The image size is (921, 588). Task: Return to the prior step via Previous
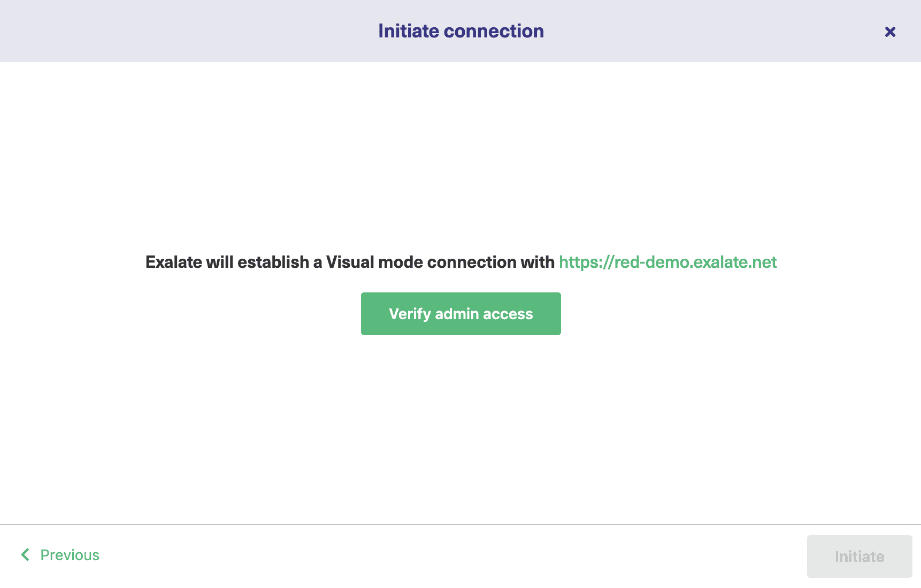point(70,555)
